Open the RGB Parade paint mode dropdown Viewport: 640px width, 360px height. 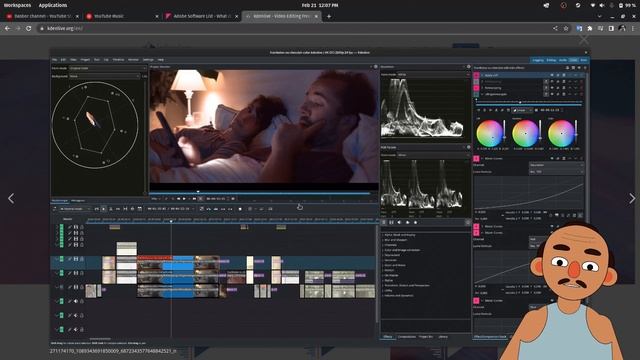433,155
